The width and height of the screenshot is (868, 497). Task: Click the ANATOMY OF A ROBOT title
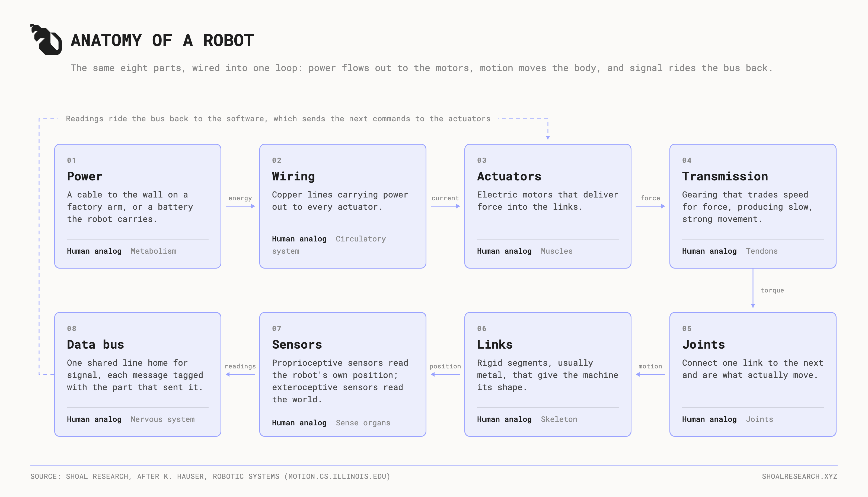coord(162,40)
